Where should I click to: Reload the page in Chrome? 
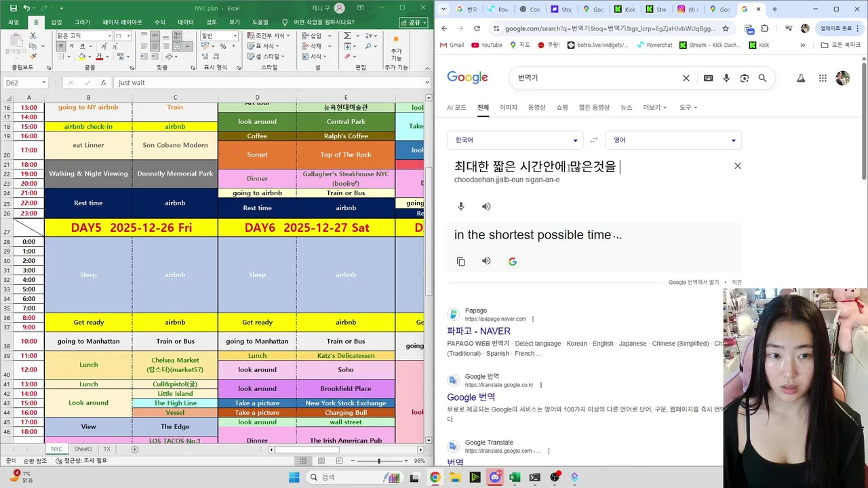[x=477, y=28]
